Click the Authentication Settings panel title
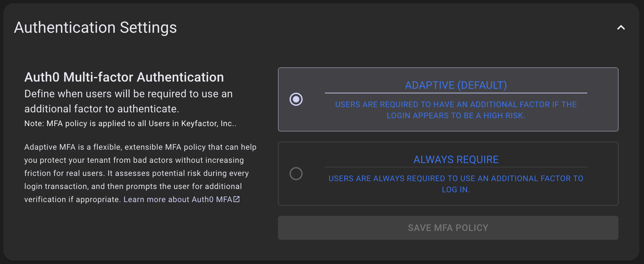This screenshot has width=644, height=264. point(95,28)
